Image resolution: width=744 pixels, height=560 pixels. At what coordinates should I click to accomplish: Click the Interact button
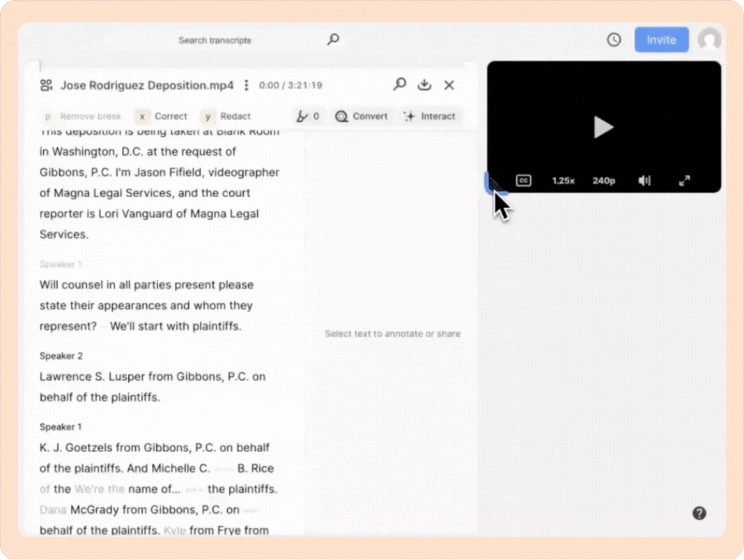pos(429,116)
